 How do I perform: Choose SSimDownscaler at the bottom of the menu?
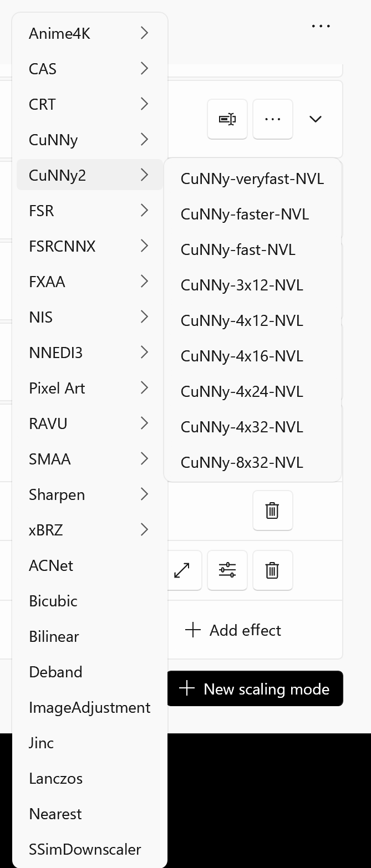point(85,849)
